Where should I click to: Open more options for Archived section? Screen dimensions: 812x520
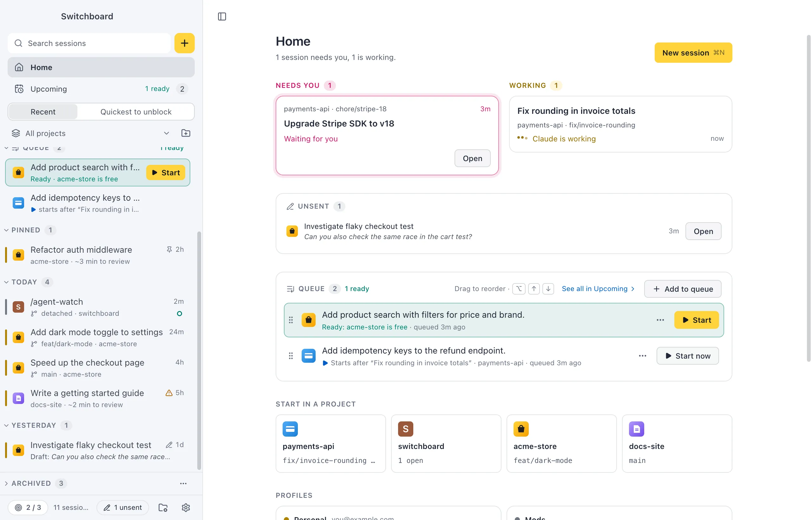point(183,483)
